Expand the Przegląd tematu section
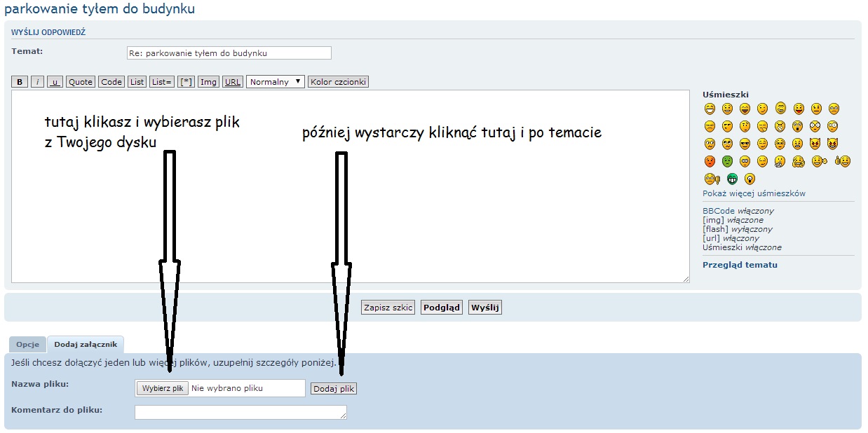The height and width of the screenshot is (433, 868). (740, 265)
